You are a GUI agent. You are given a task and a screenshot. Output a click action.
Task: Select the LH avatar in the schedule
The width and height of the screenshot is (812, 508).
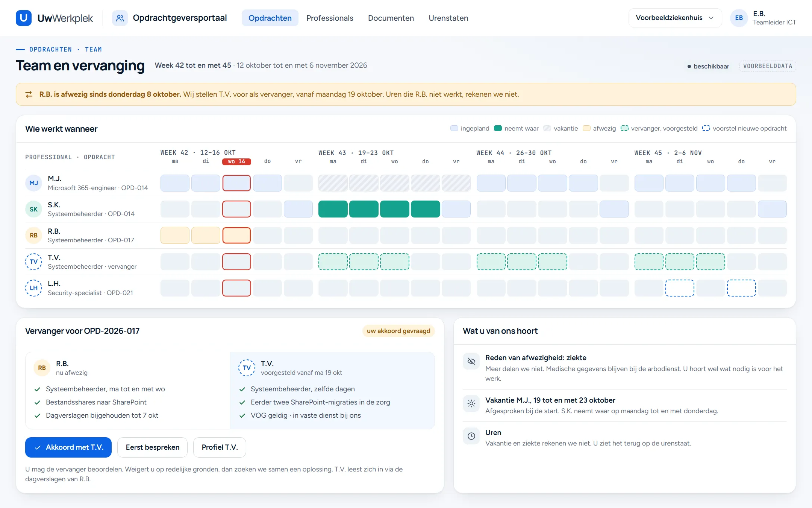33,288
